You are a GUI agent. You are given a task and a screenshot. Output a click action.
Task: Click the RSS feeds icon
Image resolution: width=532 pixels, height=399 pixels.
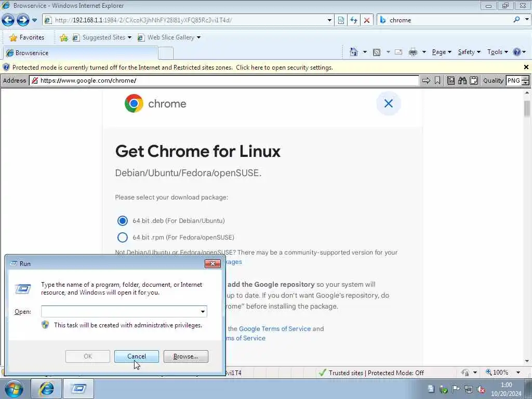[x=376, y=52]
